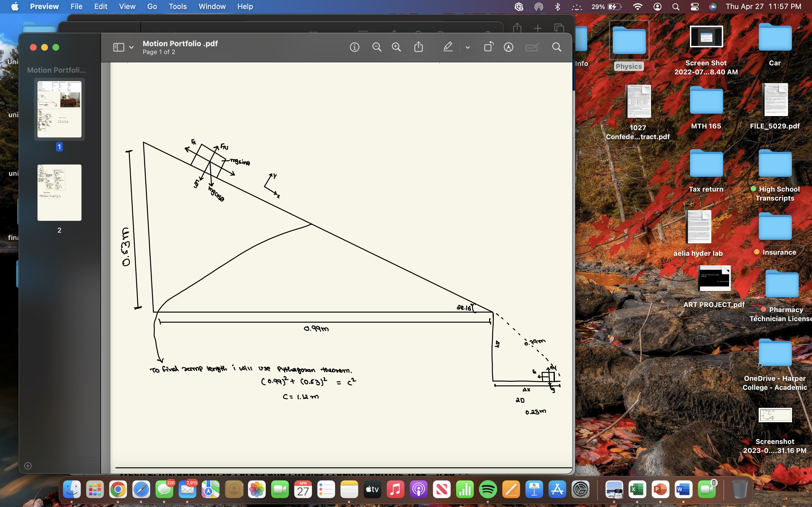Open the Physics folder on desktop
The height and width of the screenshot is (507, 812).
[x=628, y=41]
